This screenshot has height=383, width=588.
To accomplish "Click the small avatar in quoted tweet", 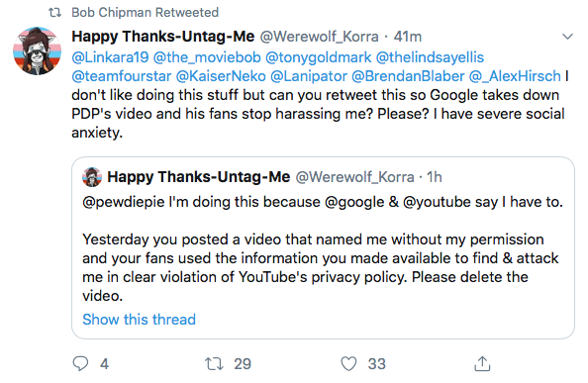I will (92, 177).
